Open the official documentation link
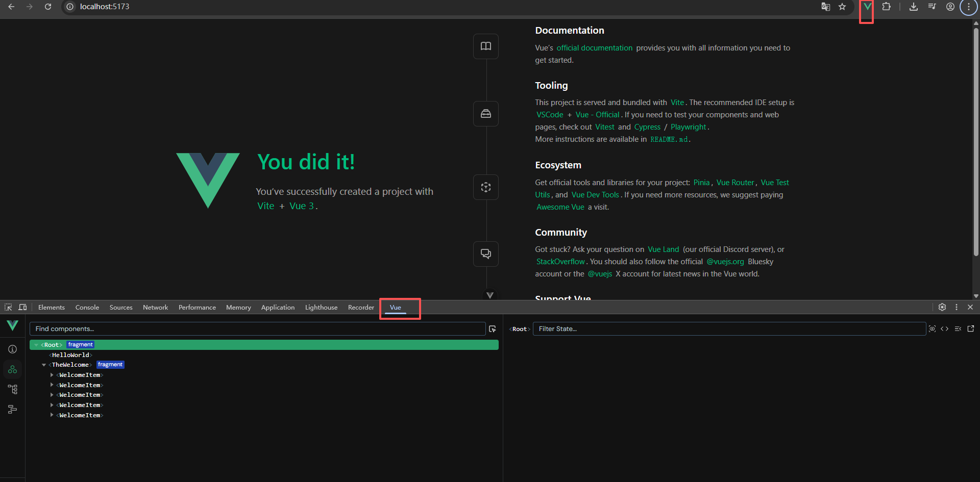 coord(594,48)
